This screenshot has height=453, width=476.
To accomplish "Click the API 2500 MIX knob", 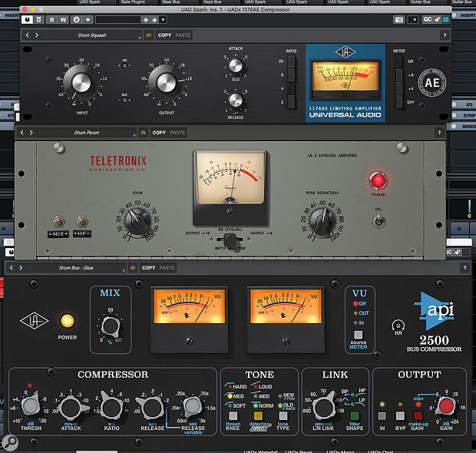I will coord(111,326).
